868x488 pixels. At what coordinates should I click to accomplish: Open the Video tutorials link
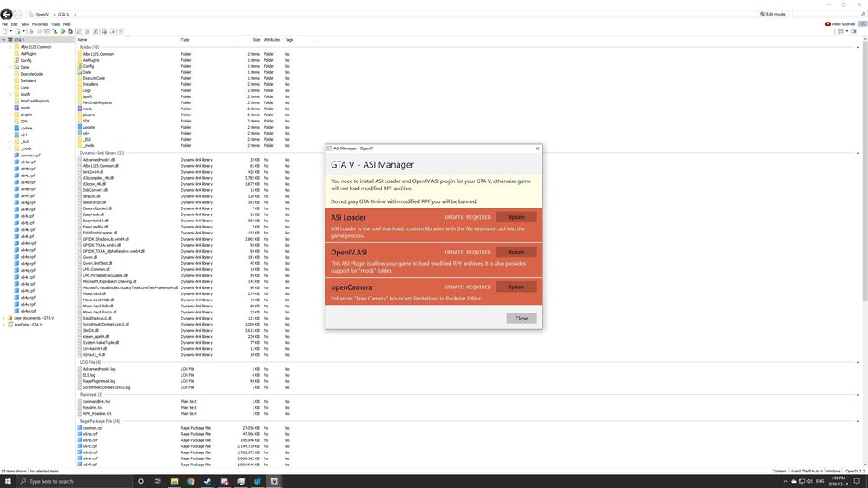tap(839, 23)
